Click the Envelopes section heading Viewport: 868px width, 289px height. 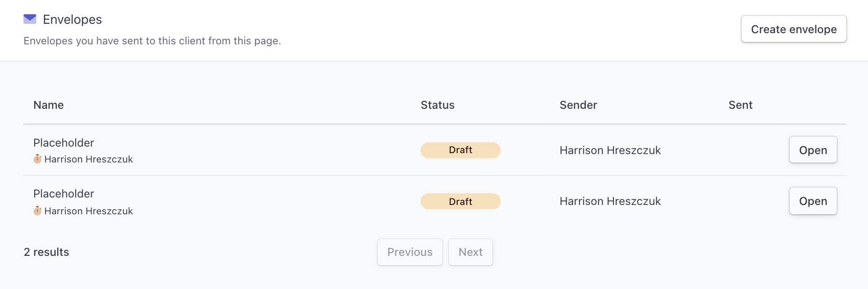coord(72,20)
